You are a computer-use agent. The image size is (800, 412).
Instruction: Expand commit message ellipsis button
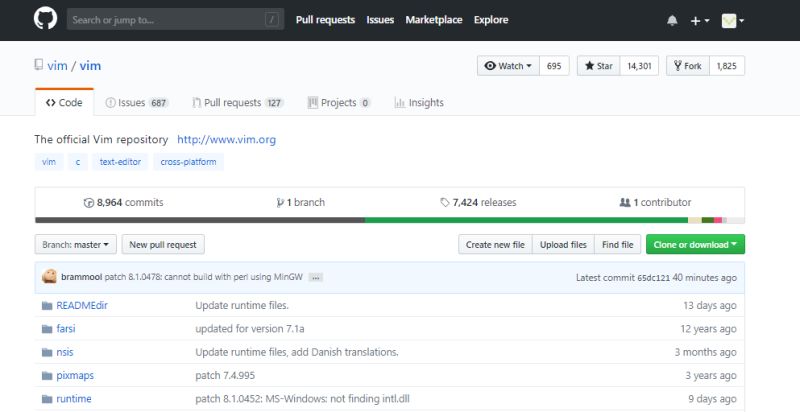point(316,277)
